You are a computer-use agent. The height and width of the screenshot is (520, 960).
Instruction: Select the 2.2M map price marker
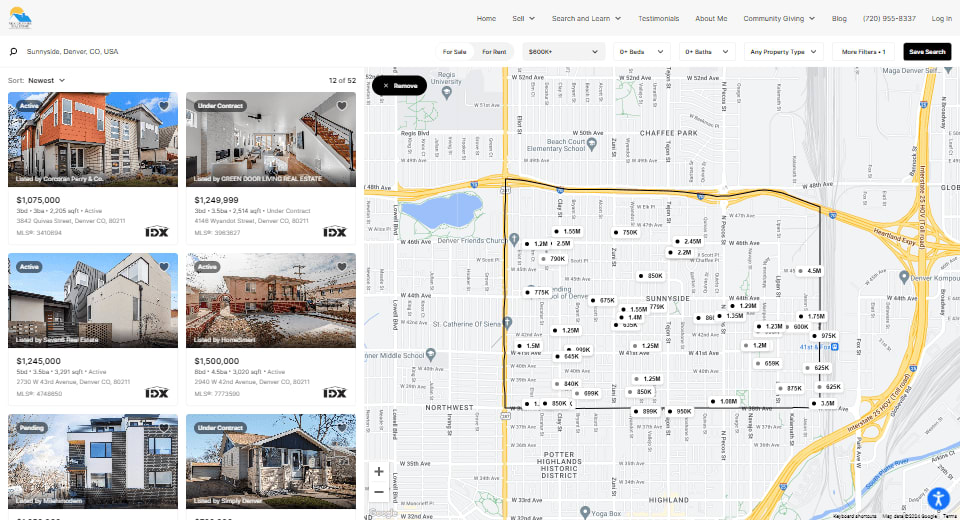680,252
